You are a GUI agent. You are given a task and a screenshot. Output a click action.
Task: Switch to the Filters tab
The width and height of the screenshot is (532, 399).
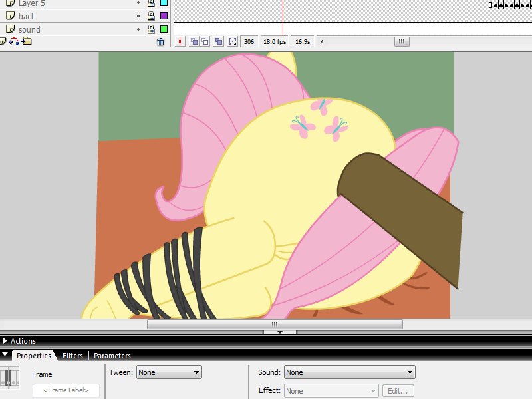click(x=72, y=356)
